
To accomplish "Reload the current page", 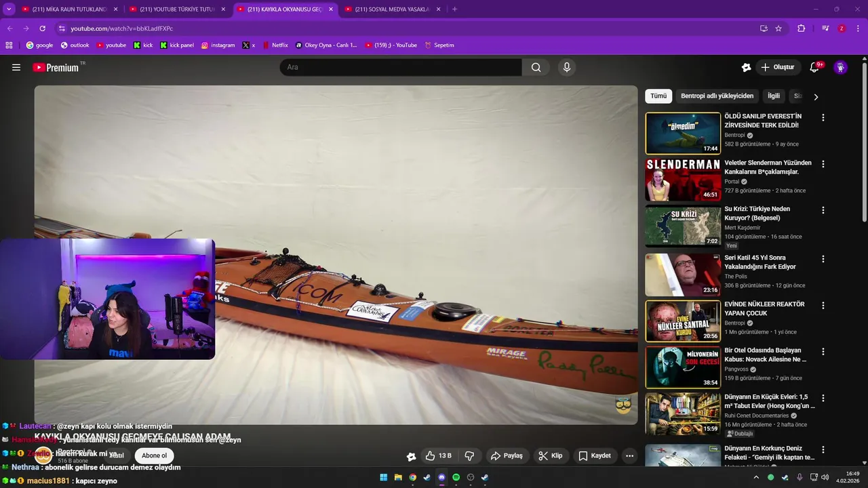I will pyautogui.click(x=42, y=28).
